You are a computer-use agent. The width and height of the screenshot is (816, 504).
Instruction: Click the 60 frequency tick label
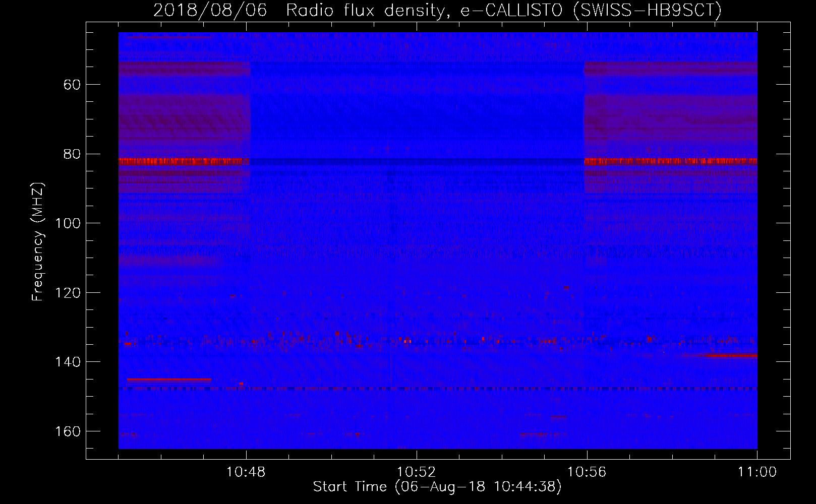[72, 85]
